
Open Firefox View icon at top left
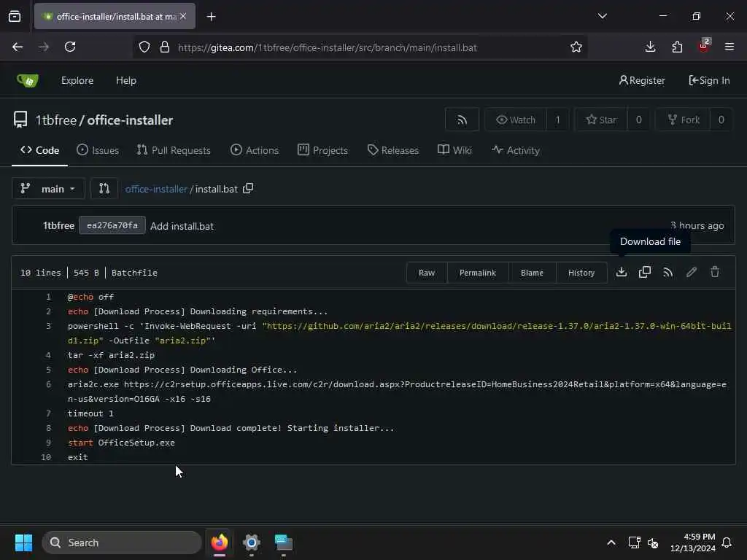(15, 17)
